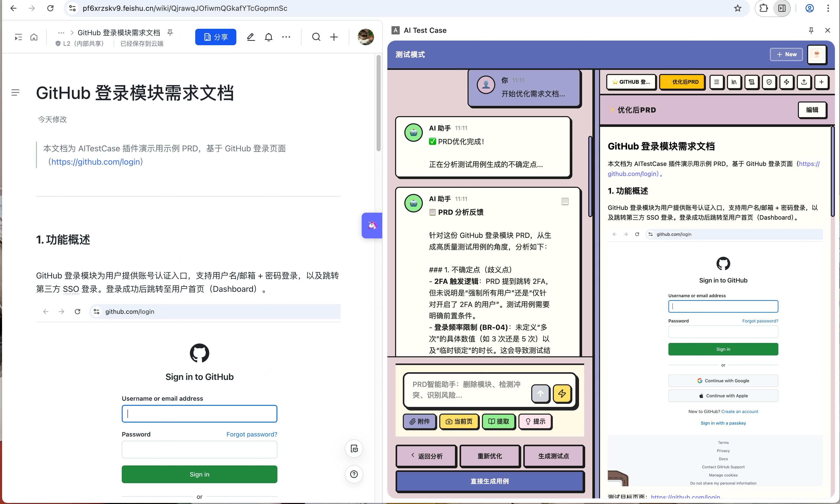This screenshot has height=504, width=840.
Task: Click the scroll document icon tab
Action: [751, 82]
